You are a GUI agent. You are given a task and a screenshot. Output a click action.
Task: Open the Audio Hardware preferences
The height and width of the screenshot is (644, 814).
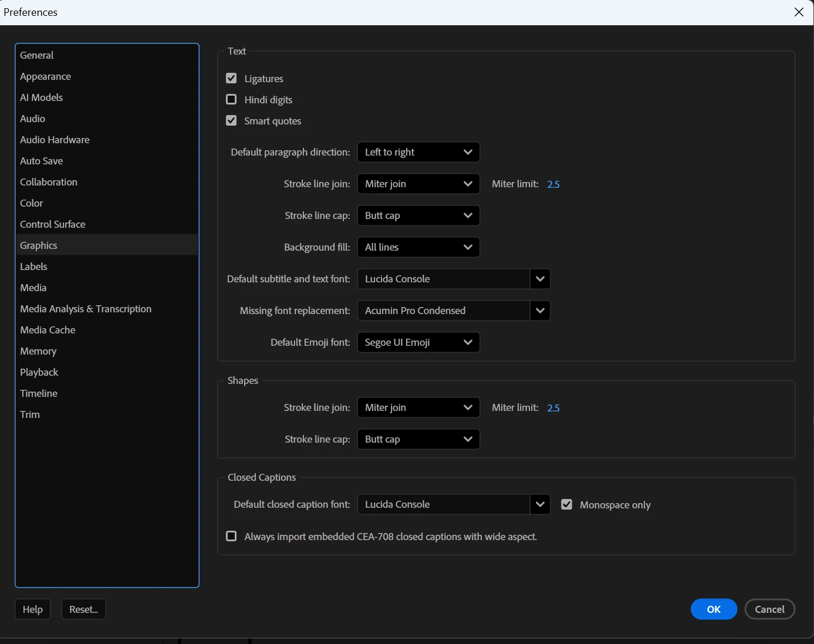click(x=107, y=140)
